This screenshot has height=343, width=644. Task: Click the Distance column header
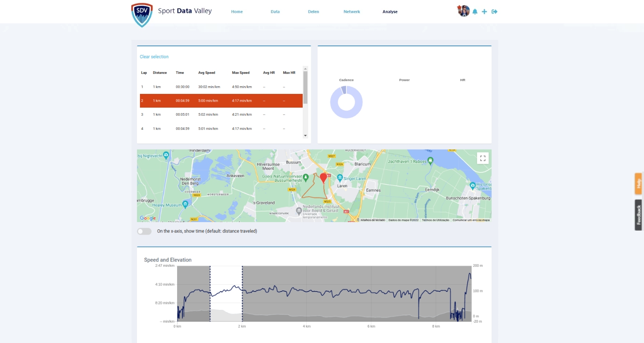(x=160, y=73)
